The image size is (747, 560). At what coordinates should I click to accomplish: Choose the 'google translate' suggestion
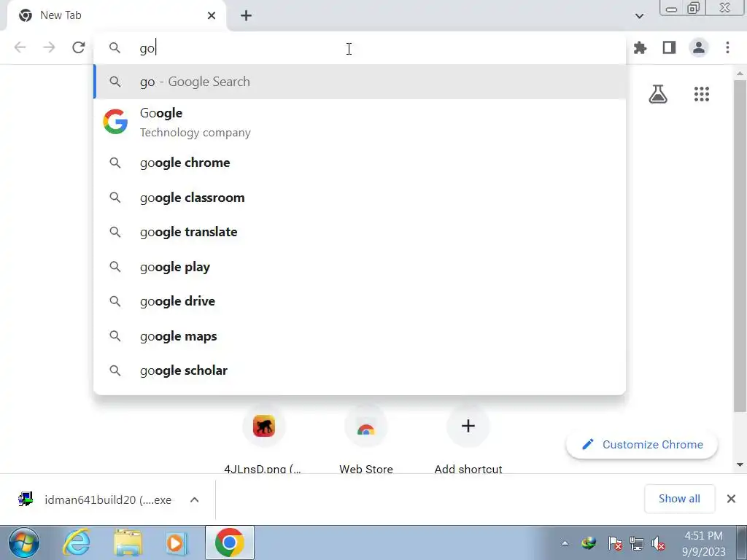[x=360, y=232]
